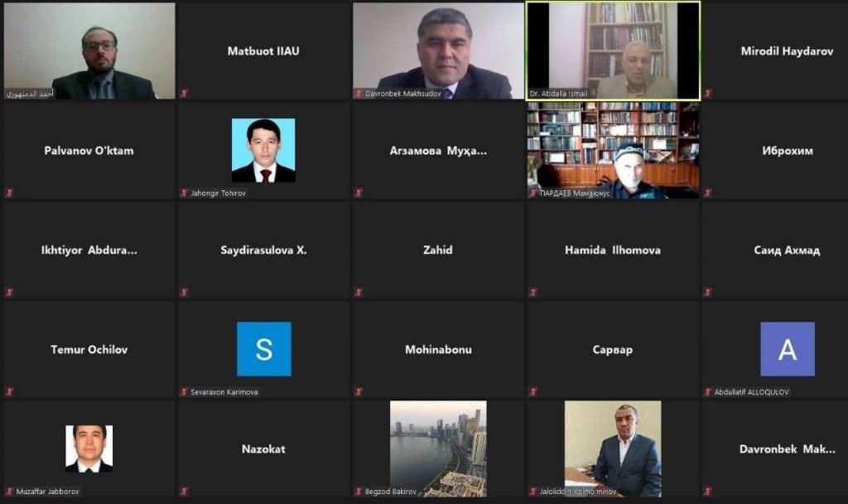Click Muzaffar Jabborov's profile photo

89,449
